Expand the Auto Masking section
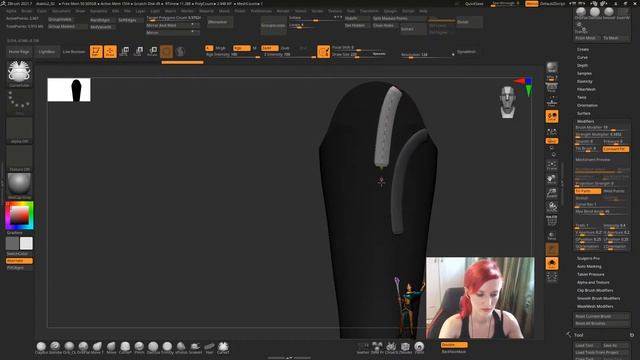The height and width of the screenshot is (360, 640). (x=589, y=267)
